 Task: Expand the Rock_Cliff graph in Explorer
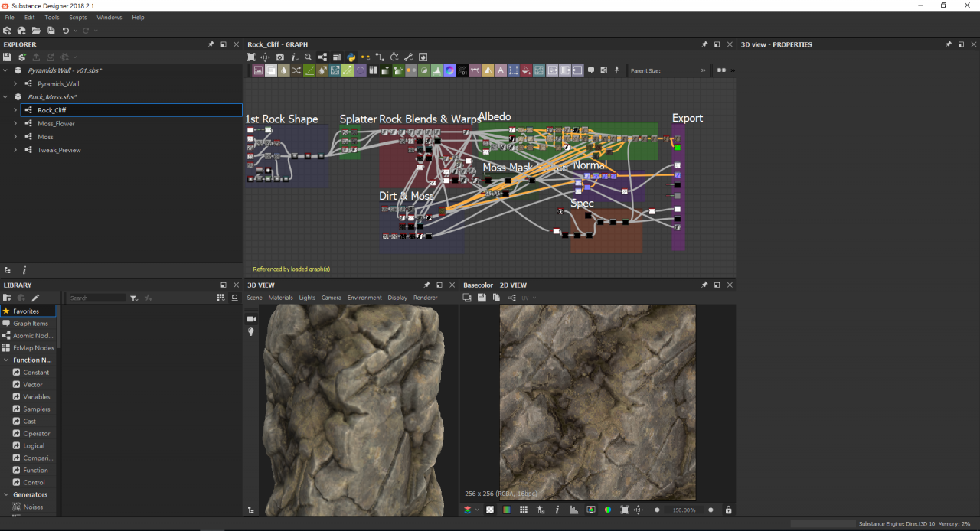point(15,110)
